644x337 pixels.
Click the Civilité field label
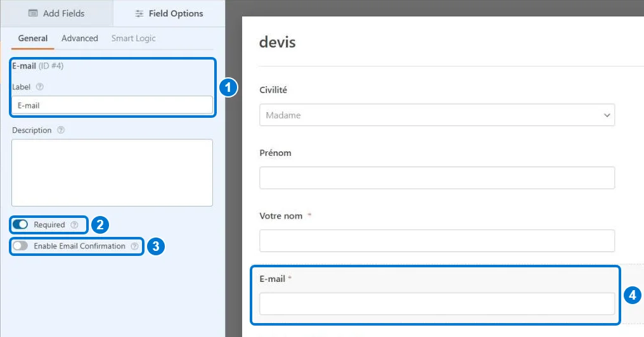click(x=273, y=90)
